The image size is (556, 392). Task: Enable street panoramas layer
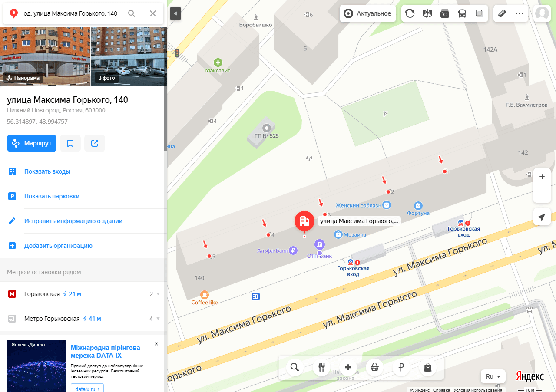click(427, 13)
